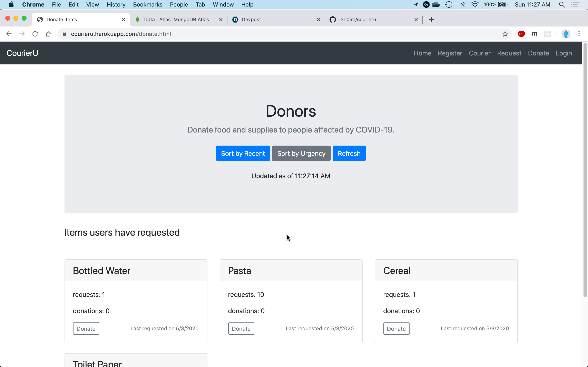Open the AdBlock Plus extension icon
This screenshot has width=588, height=367.
tap(521, 34)
